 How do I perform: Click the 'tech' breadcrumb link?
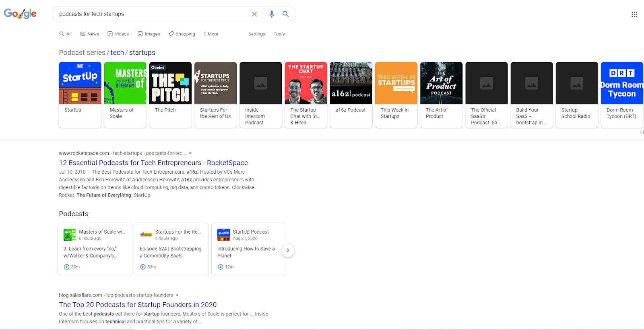pyautogui.click(x=117, y=53)
